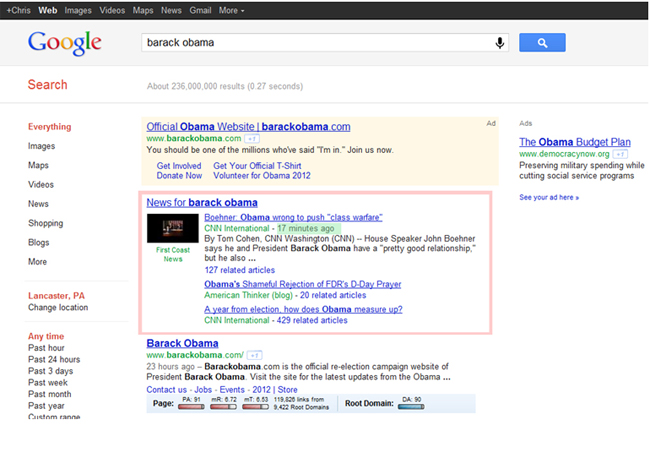650x469 pixels.
Task: Click the +1 badge beside www.barackobama.com ad
Action: point(252,139)
